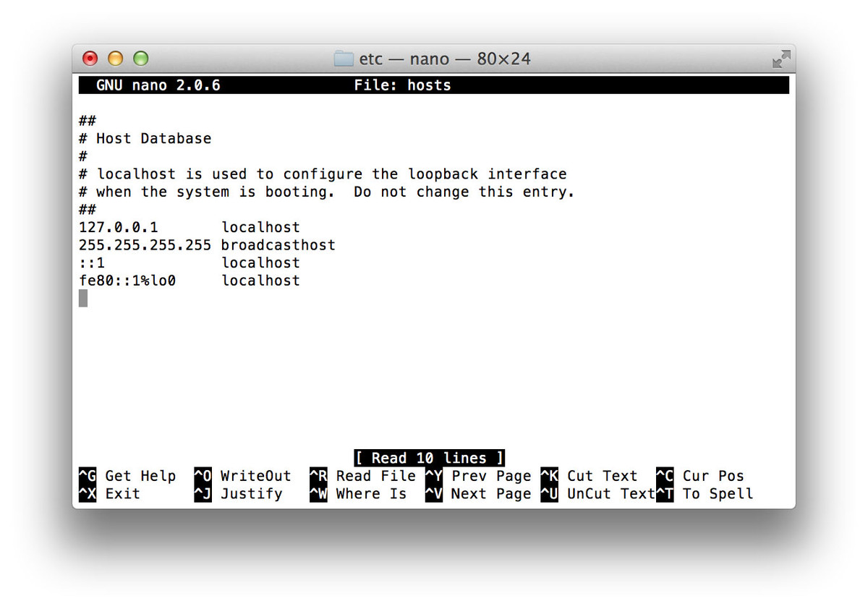Click the folder icon next to etc title

(x=344, y=59)
